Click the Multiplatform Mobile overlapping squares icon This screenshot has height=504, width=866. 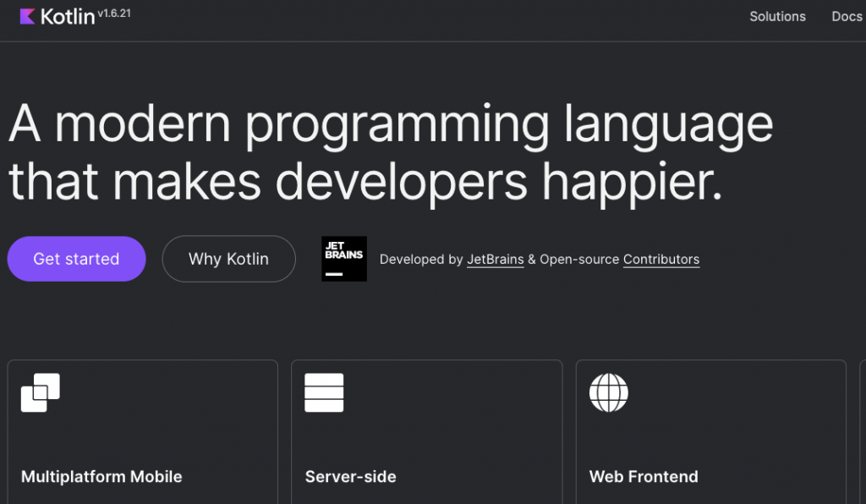[x=41, y=392]
